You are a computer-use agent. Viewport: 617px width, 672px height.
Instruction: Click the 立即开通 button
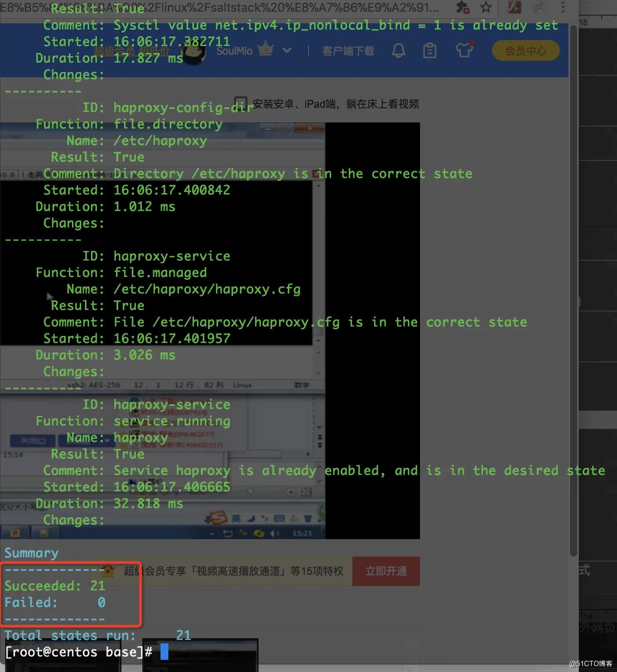pos(386,571)
